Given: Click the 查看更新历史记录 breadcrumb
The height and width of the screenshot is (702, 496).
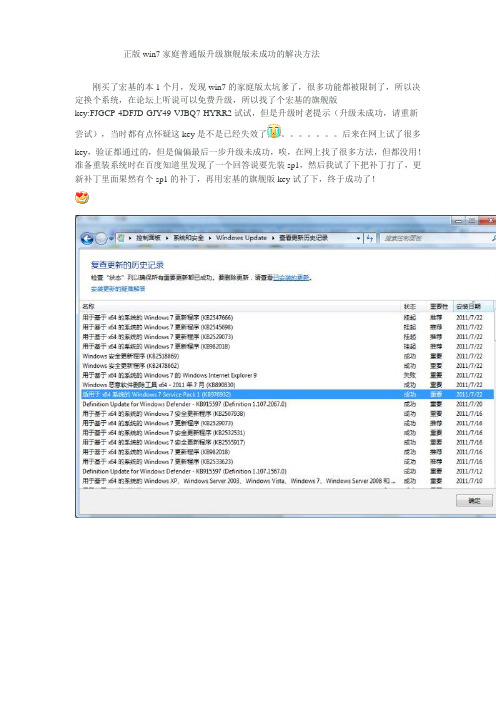Looking at the screenshot, I should pyautogui.click(x=304, y=238).
